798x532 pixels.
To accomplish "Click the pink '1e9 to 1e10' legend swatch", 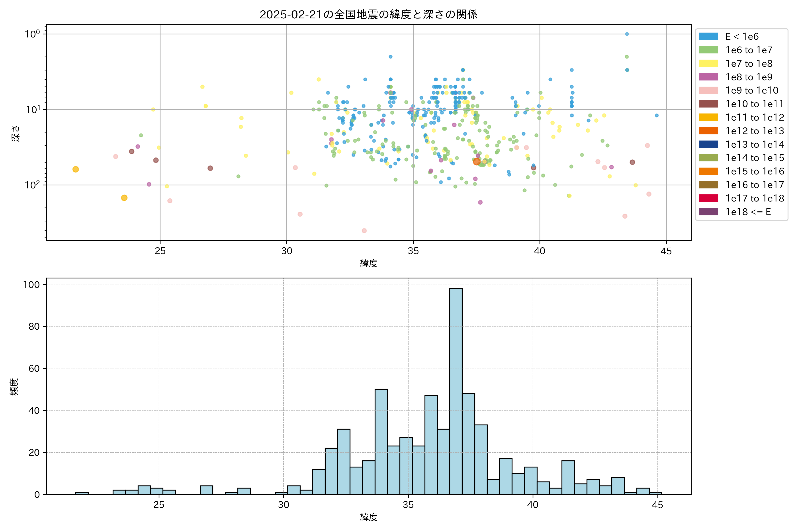I will [x=708, y=90].
